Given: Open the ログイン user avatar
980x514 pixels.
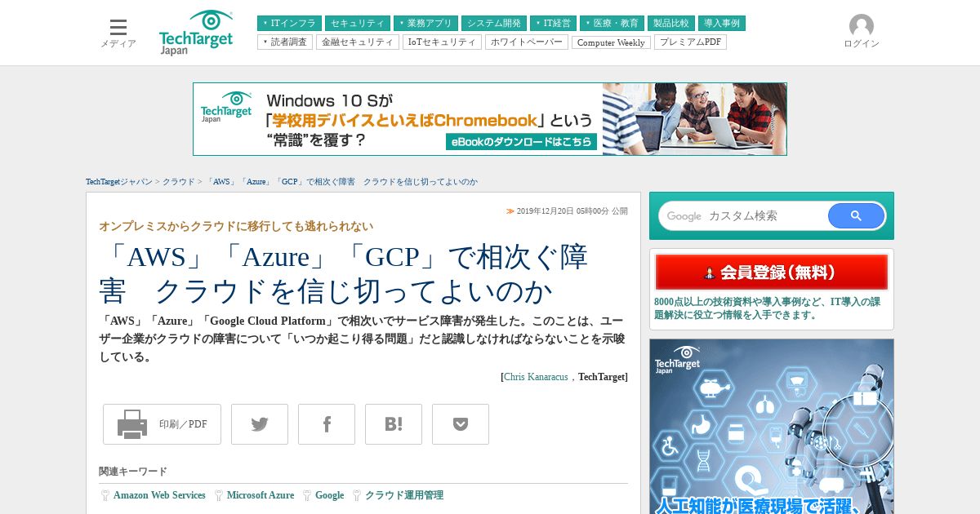Looking at the screenshot, I should coord(862,32).
